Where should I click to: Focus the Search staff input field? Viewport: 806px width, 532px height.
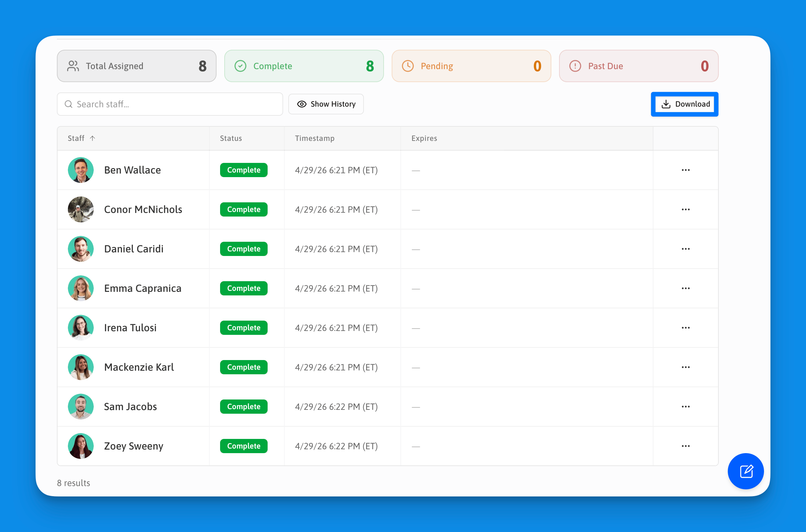point(170,104)
